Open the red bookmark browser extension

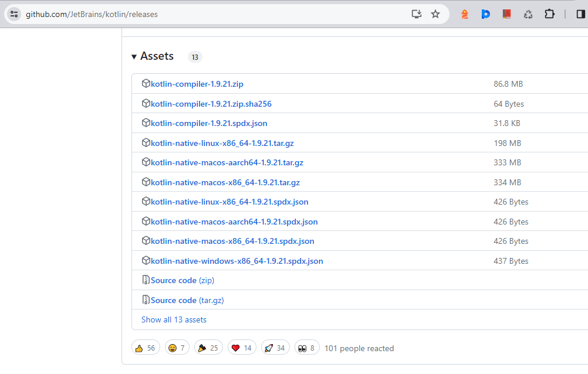506,14
